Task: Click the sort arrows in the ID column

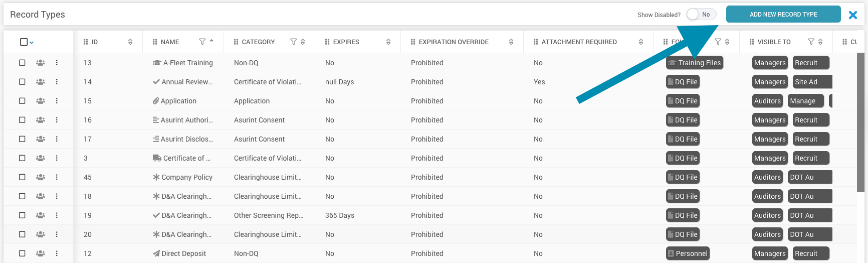Action: tap(130, 42)
